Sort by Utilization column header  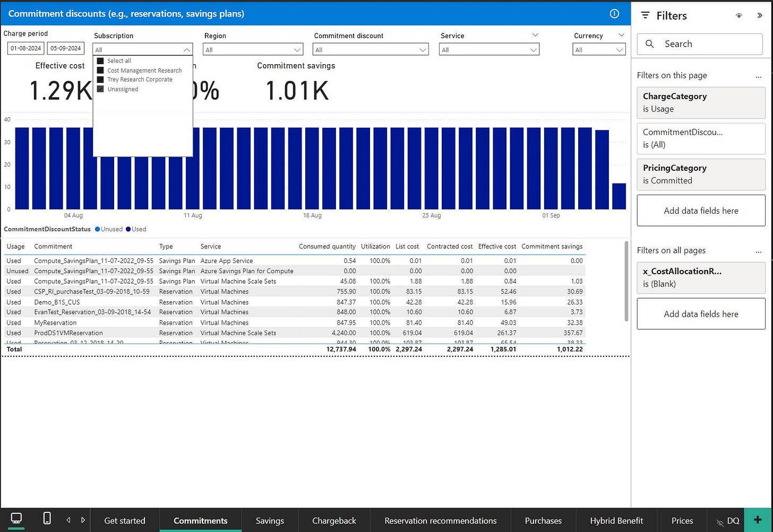[x=375, y=246]
